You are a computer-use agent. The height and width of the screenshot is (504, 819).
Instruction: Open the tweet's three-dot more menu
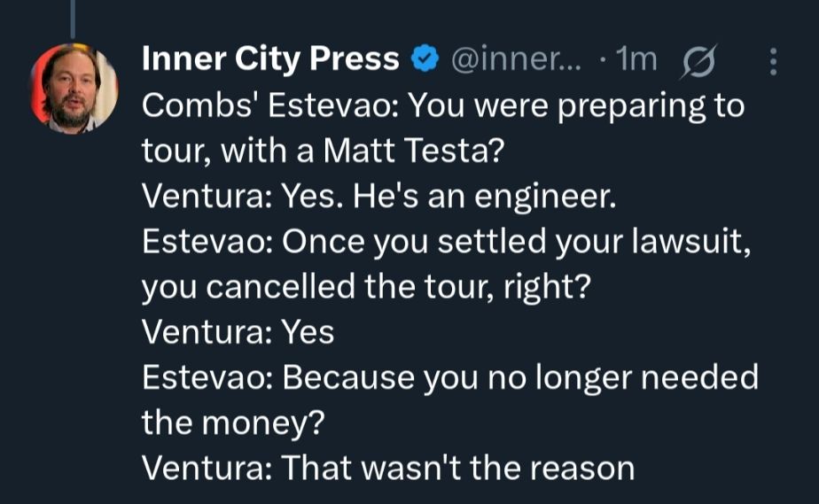click(x=773, y=61)
